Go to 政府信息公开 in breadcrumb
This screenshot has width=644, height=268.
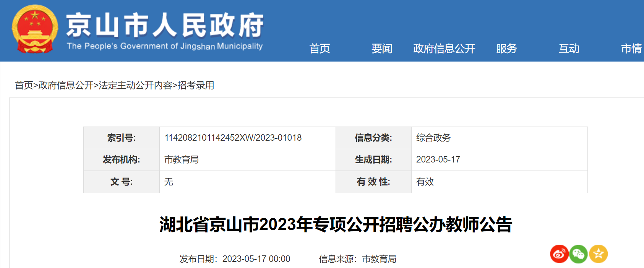(66, 85)
